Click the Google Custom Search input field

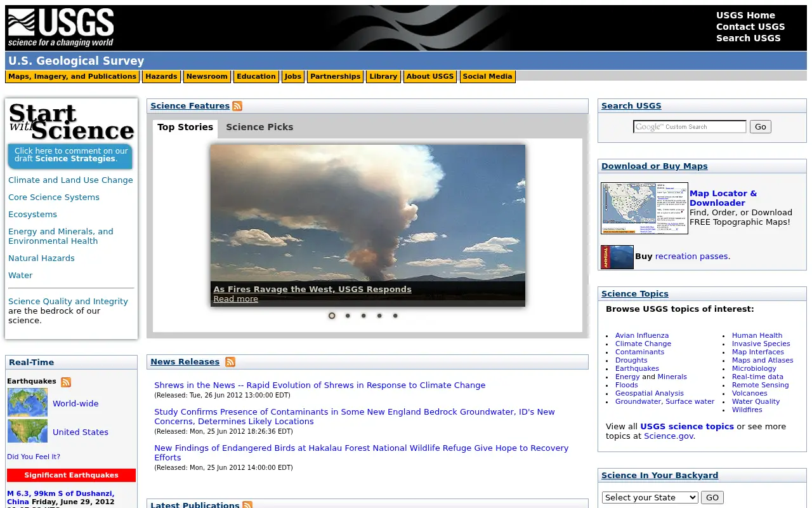point(690,127)
